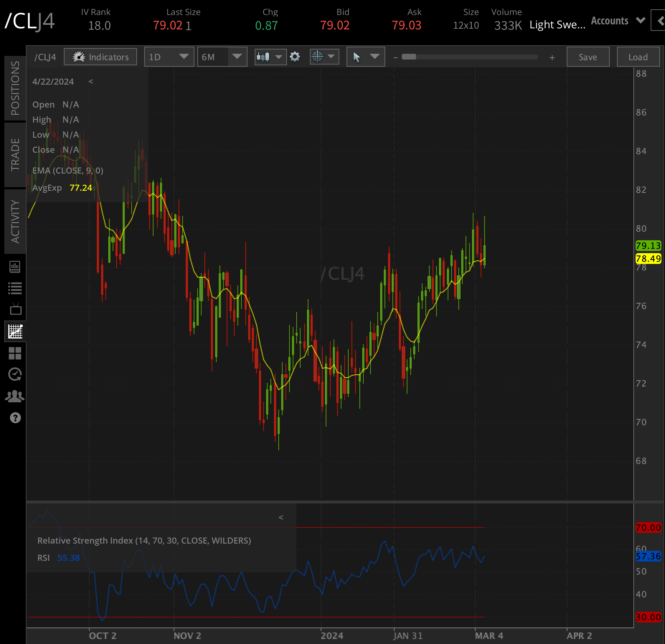Click the RSI value 55.38
This screenshot has height=644, width=665.
click(69, 558)
